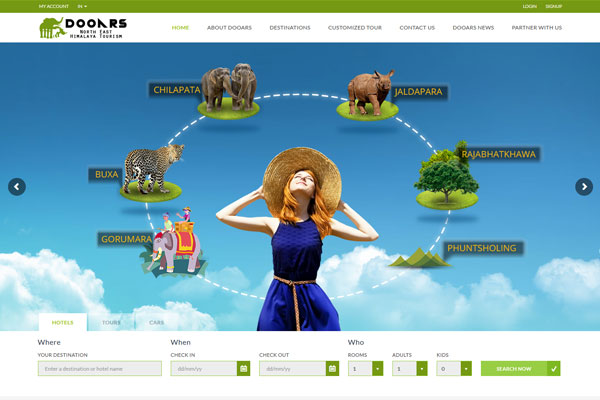Open Dooars News page
This screenshot has height=400, width=600.
pos(473,28)
